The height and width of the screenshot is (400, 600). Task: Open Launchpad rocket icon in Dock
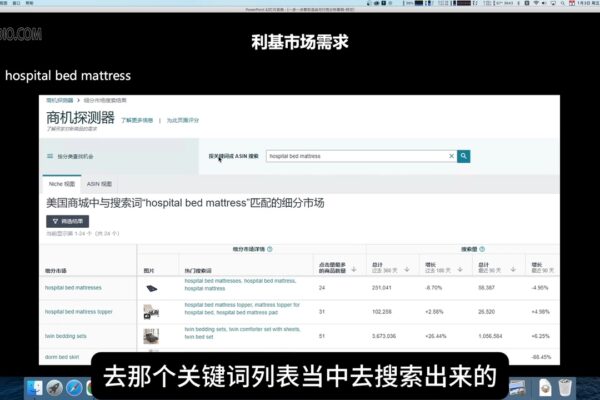point(55,388)
